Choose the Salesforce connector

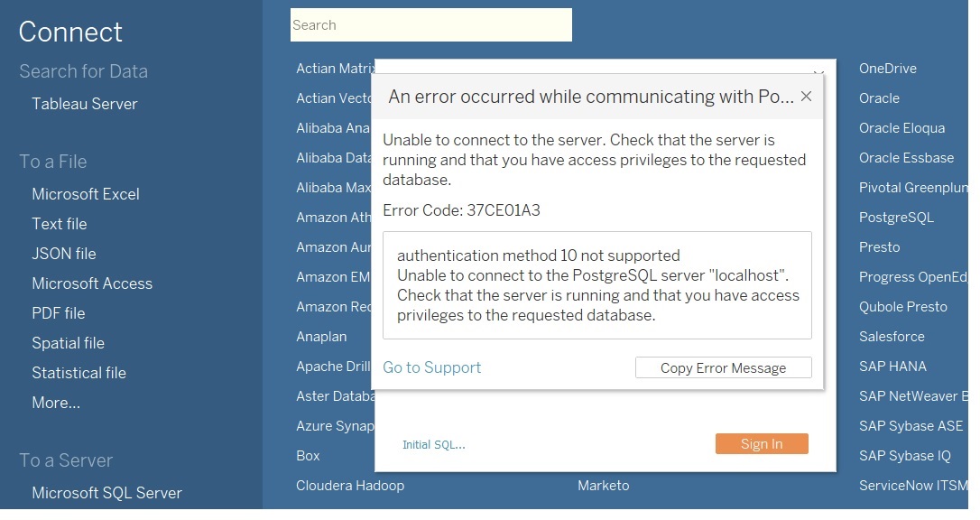(891, 337)
